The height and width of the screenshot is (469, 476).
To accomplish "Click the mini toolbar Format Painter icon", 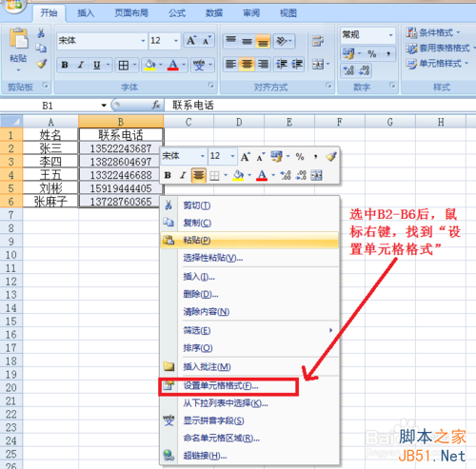I will point(331,156).
